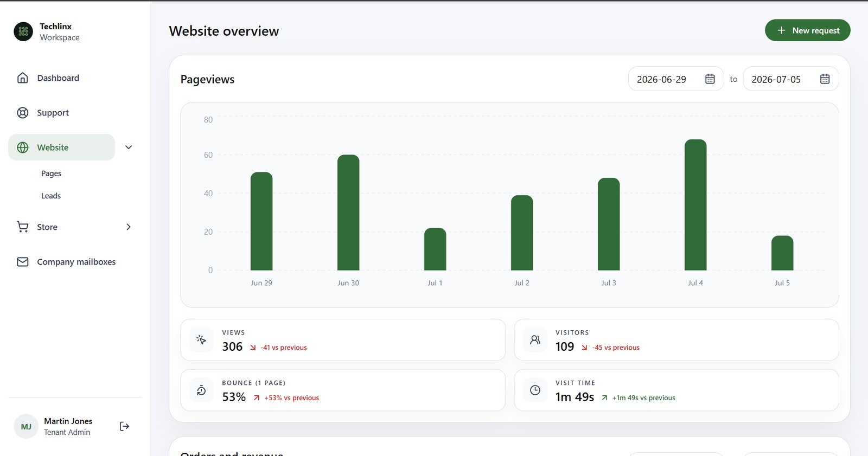868x456 pixels.
Task: Click the end date field 2026-07-05
Action: click(790, 79)
